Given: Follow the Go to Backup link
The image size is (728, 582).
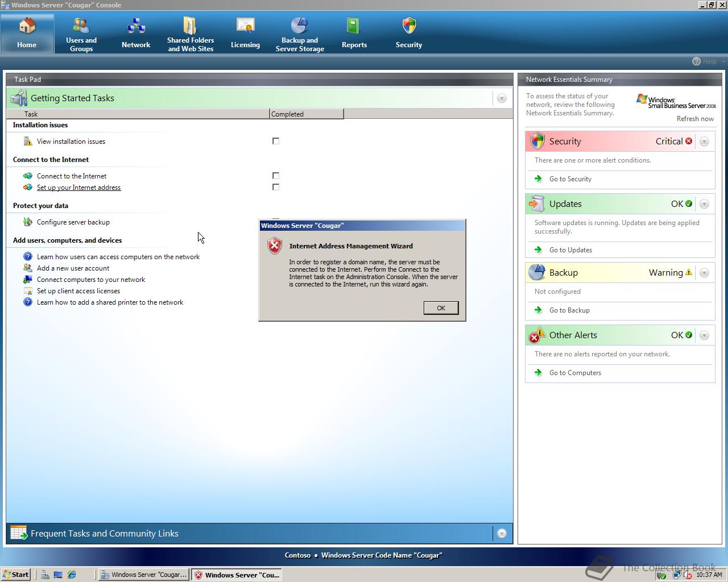Looking at the screenshot, I should coord(569,310).
